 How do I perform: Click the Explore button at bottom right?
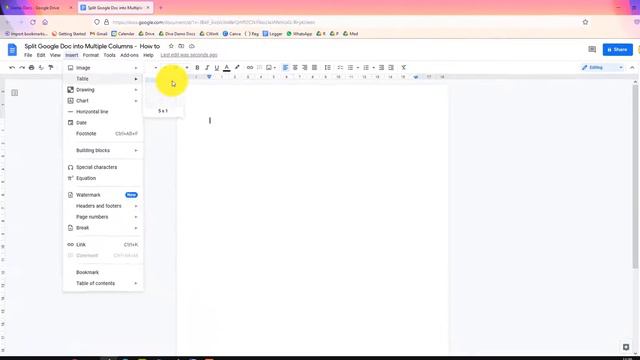(626, 347)
